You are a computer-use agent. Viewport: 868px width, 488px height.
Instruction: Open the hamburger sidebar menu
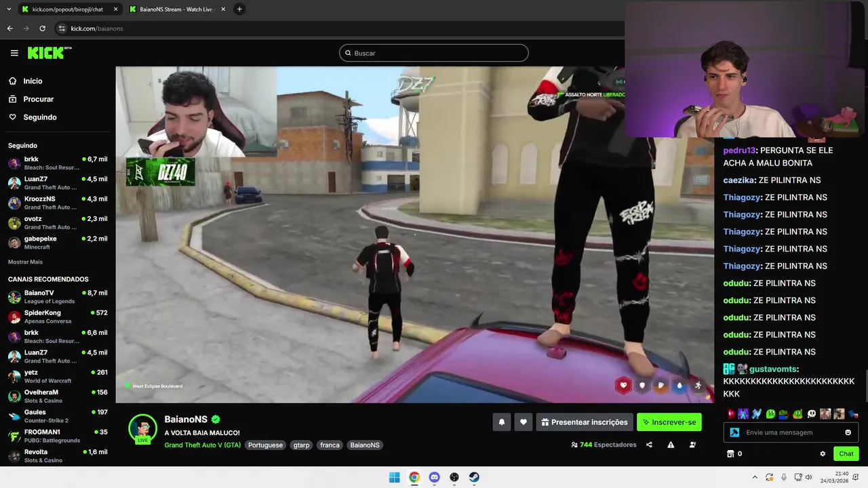coord(14,53)
